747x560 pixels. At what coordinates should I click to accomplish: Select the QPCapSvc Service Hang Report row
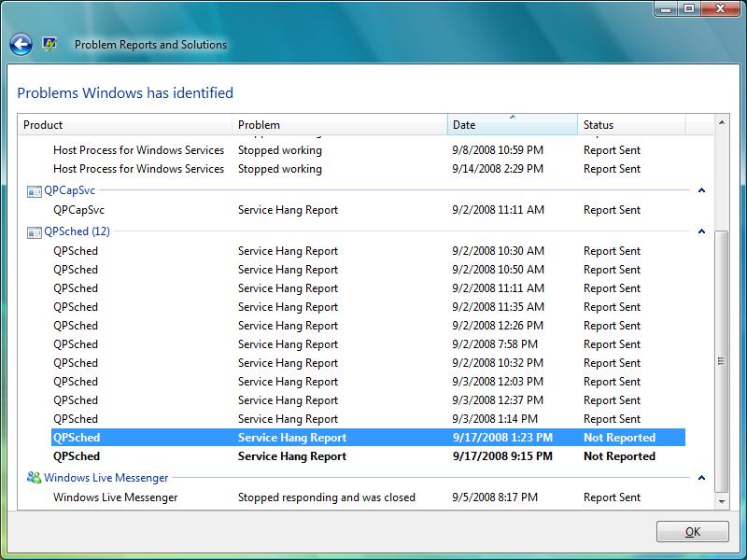pyautogui.click(x=368, y=210)
